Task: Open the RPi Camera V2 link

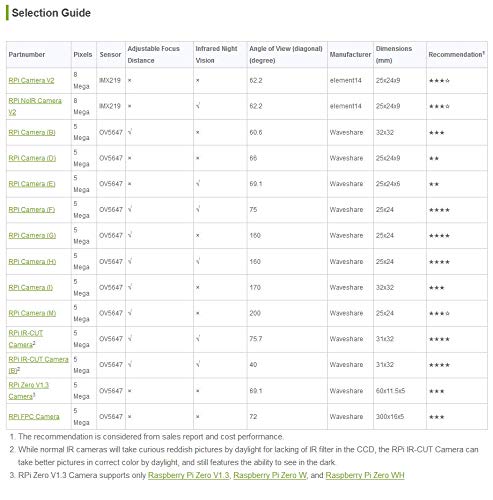Action: [31, 80]
